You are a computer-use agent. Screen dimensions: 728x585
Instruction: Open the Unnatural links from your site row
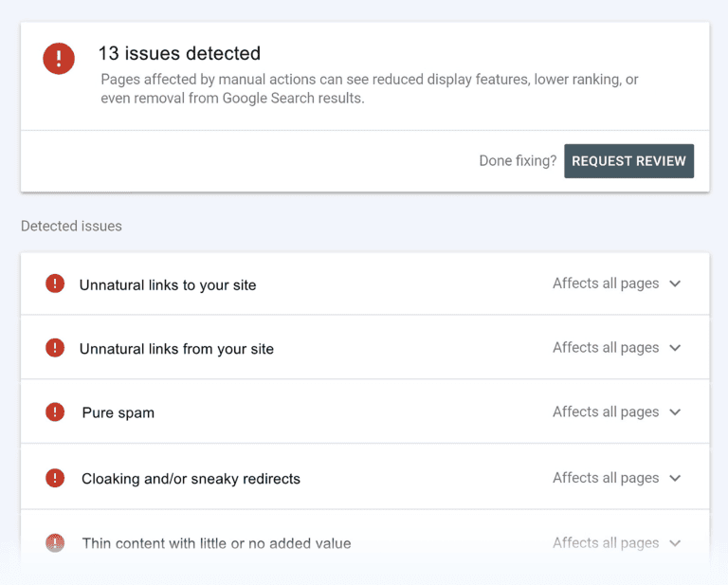point(176,349)
